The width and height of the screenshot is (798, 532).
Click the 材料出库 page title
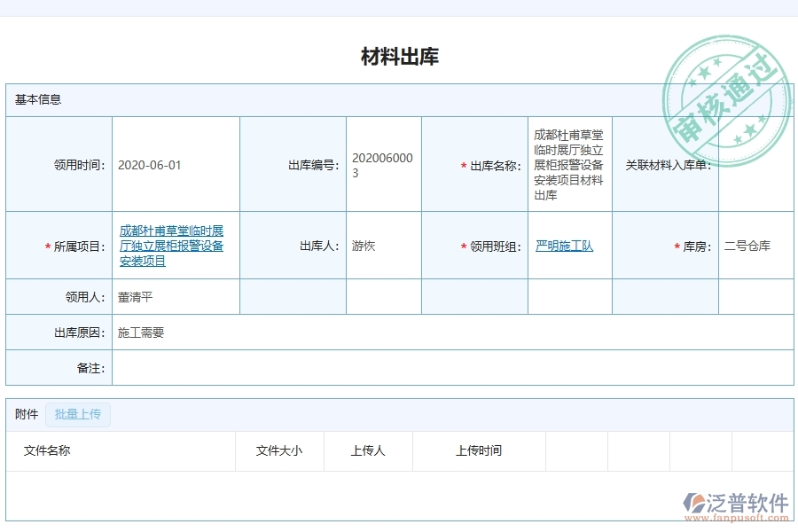tap(399, 57)
